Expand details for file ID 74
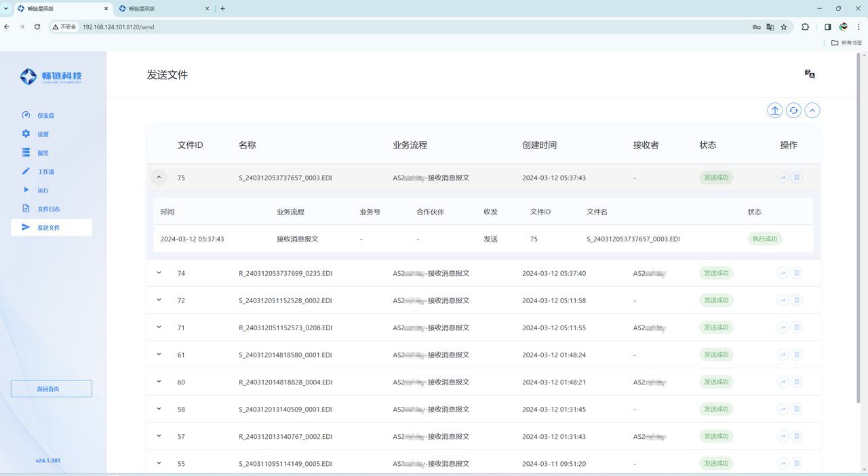This screenshot has width=868, height=476. click(159, 273)
